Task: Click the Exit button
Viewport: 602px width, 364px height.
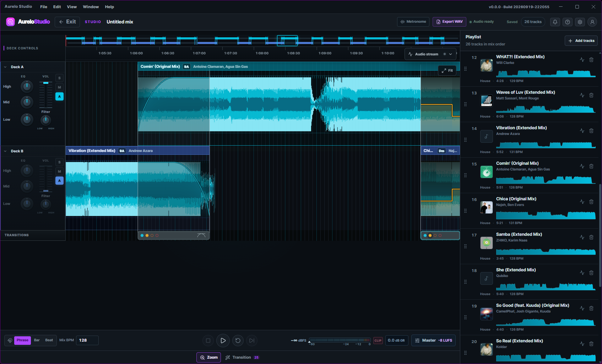Action: tap(67, 22)
